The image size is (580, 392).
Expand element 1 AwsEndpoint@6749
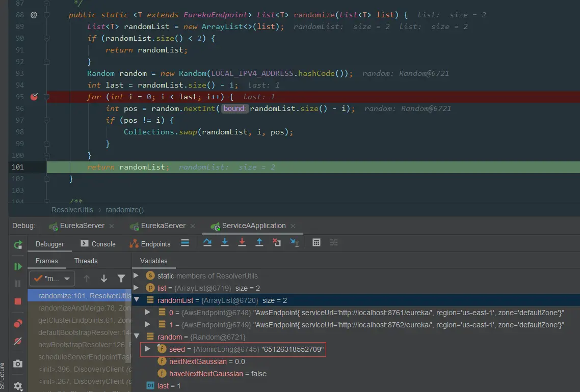coord(148,324)
